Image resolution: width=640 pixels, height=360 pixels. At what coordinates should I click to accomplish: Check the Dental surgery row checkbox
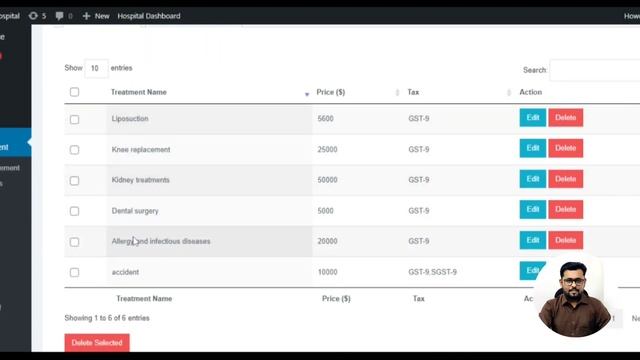point(74,211)
